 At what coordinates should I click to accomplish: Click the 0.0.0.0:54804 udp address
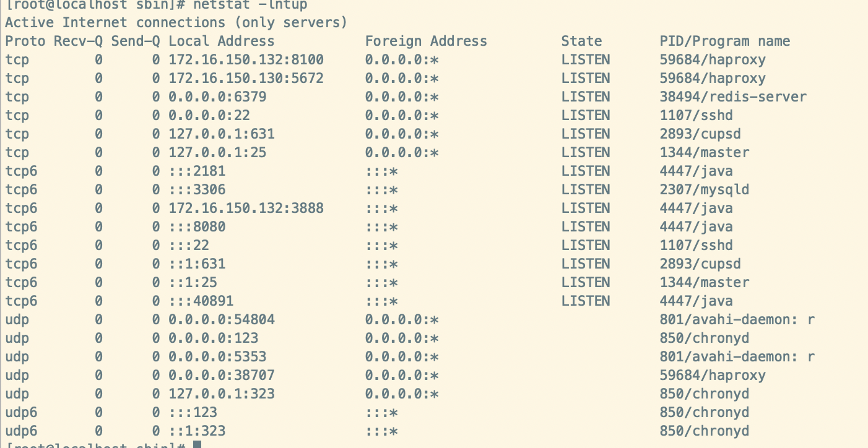coord(222,320)
